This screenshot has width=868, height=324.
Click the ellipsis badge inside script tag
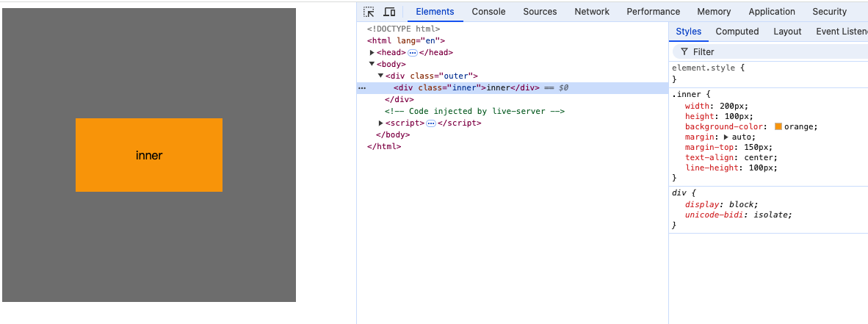click(x=431, y=123)
